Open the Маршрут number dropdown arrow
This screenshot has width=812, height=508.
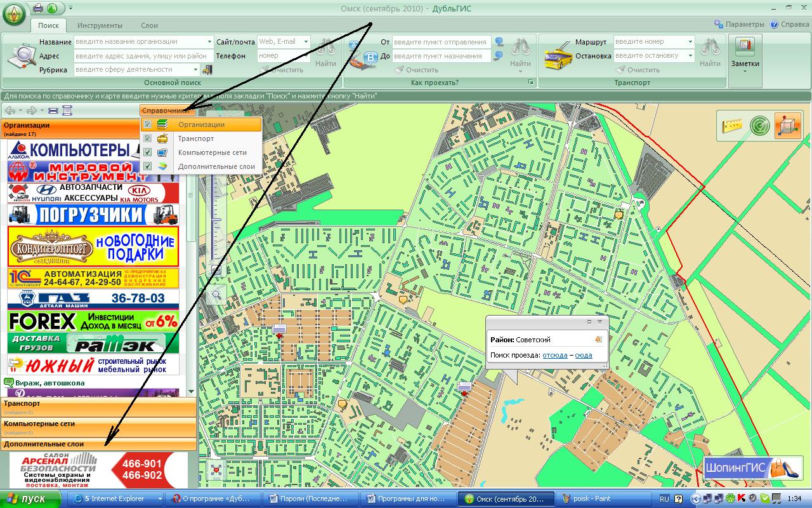(x=691, y=42)
